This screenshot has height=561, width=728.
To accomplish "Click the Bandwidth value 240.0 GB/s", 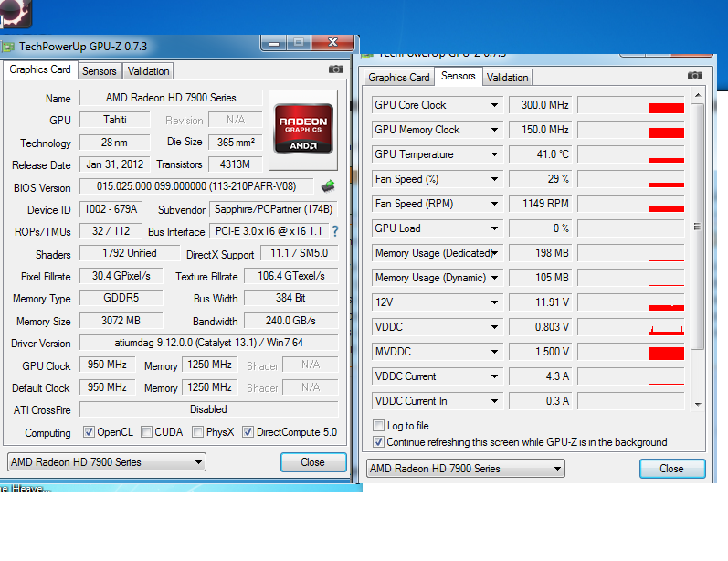I will [x=291, y=321].
